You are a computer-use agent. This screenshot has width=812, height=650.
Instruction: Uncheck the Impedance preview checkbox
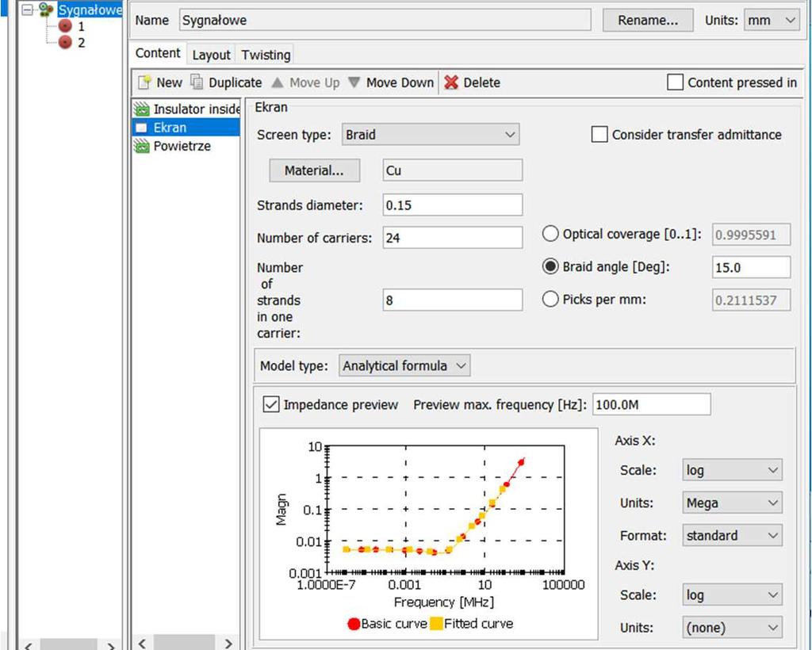(x=271, y=404)
